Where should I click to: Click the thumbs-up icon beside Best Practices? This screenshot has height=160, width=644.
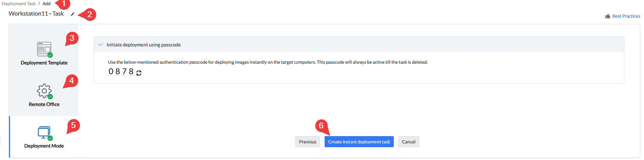coord(607,16)
